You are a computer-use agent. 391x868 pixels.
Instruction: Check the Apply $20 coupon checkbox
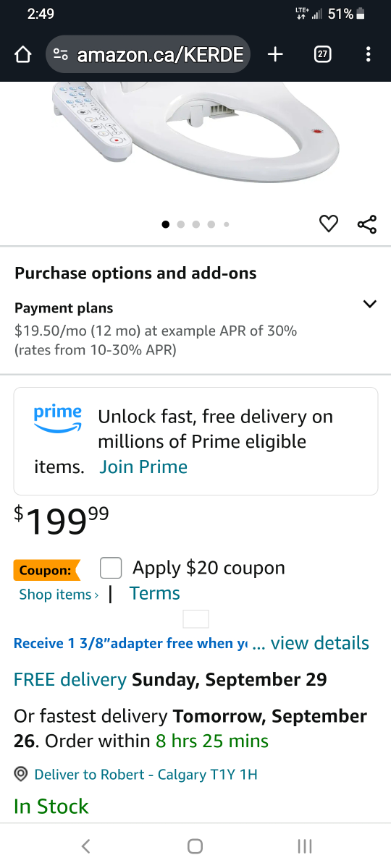(111, 568)
